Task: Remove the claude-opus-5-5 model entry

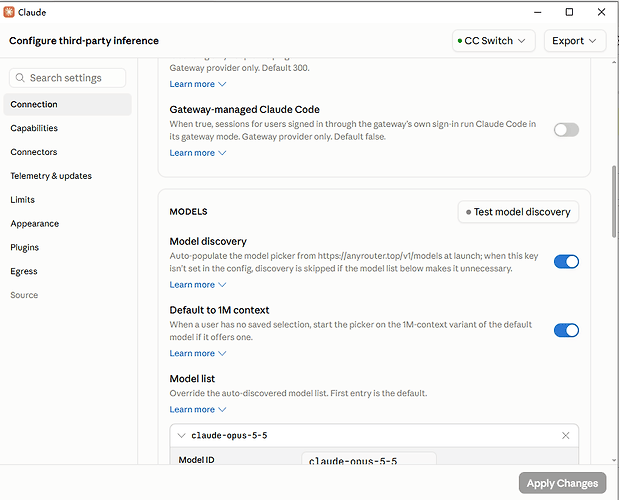Action: coord(565,435)
